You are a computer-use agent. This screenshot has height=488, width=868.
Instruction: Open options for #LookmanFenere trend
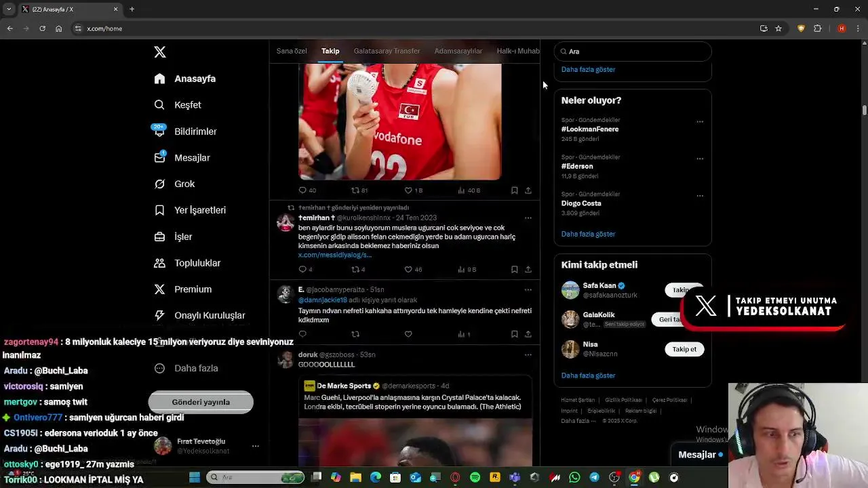tap(700, 122)
